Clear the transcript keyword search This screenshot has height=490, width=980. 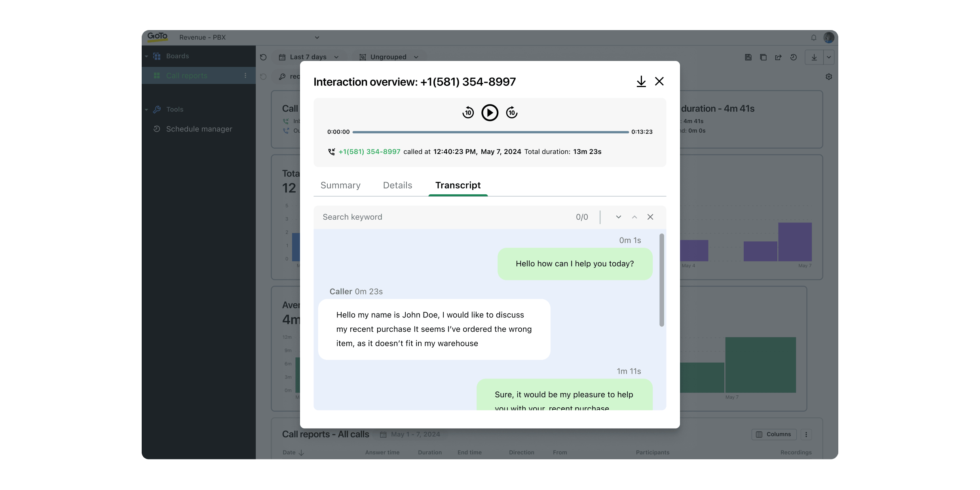tap(650, 217)
